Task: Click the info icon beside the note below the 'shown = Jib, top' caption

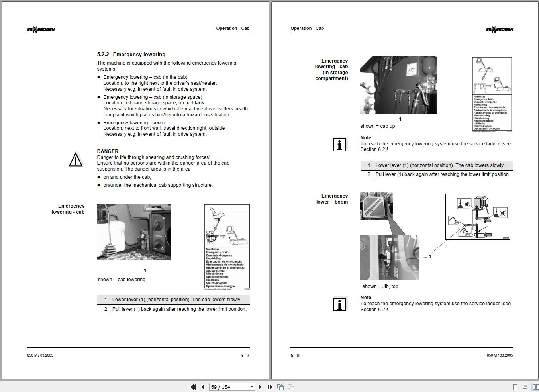Action: click(339, 305)
